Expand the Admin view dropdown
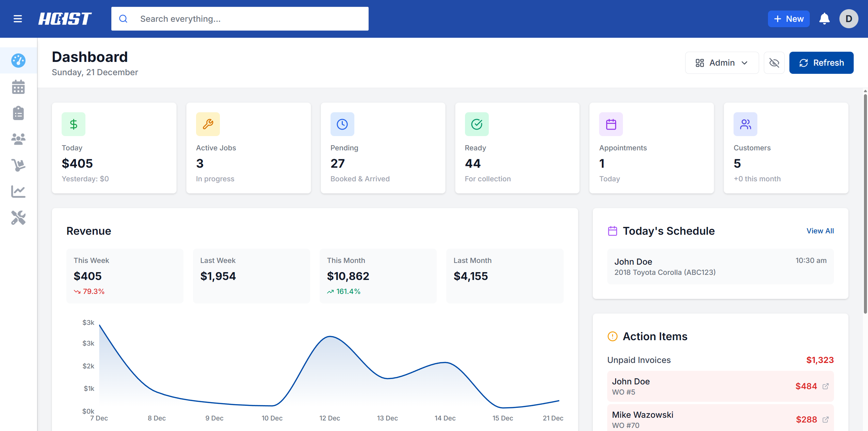Screen dimensions: 868x431 722,63
